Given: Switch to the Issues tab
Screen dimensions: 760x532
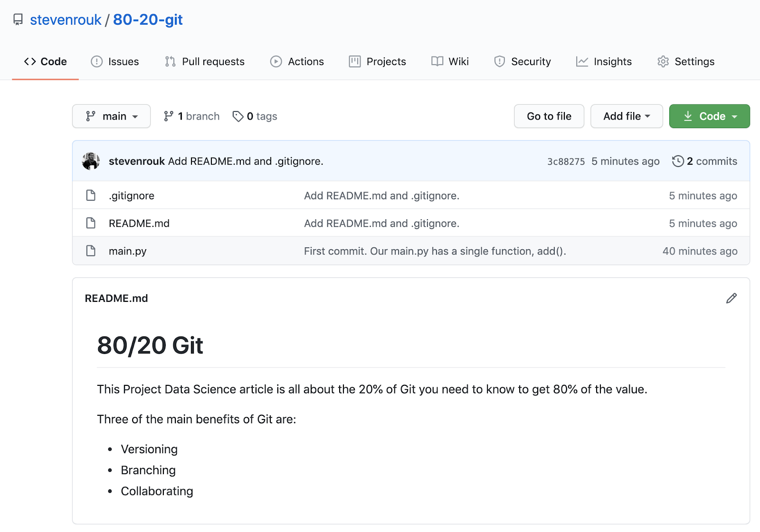Looking at the screenshot, I should coord(115,62).
